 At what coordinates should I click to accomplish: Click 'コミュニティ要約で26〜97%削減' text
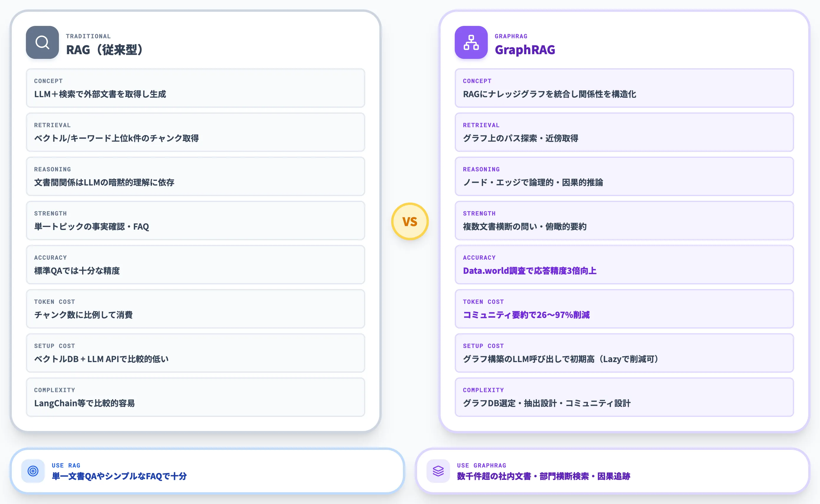tap(526, 315)
